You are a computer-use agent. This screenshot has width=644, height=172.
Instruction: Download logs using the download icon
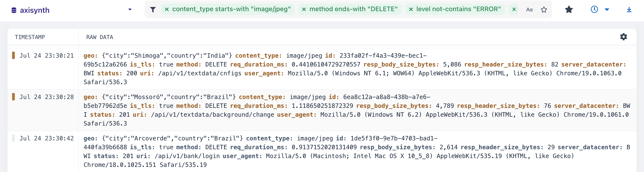tap(629, 10)
